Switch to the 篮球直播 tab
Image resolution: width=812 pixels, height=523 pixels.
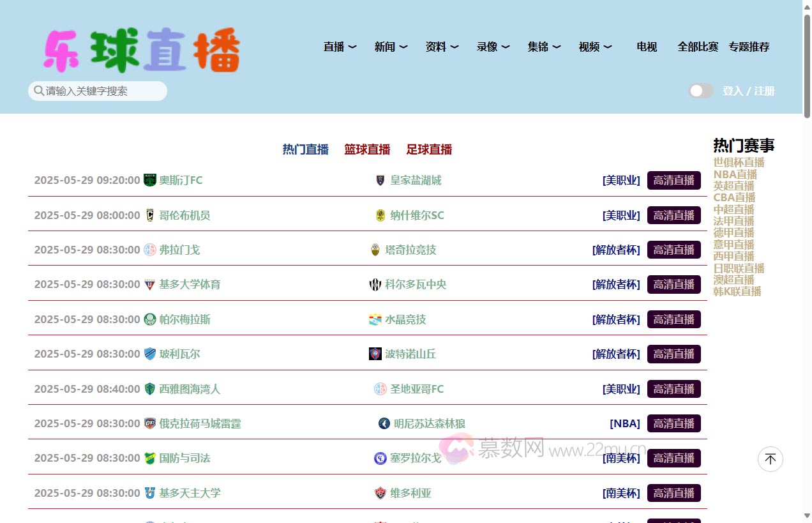point(367,149)
